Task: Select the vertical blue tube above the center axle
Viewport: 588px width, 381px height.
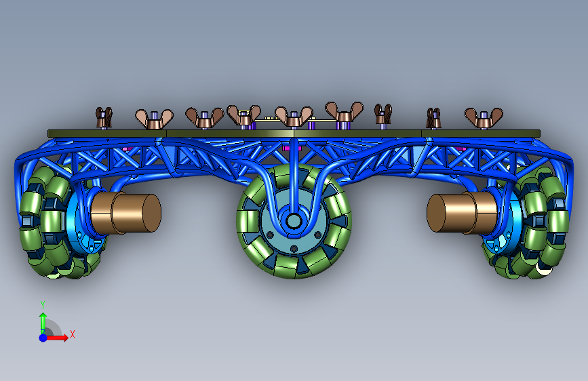Action: click(x=294, y=174)
